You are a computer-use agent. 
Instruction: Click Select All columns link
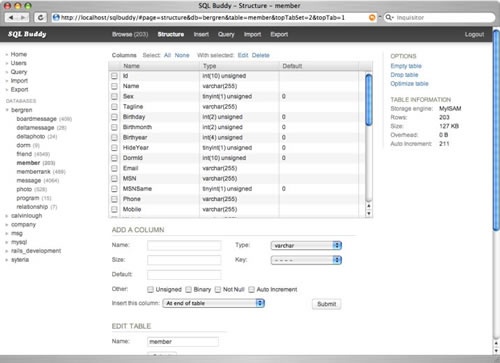click(167, 55)
